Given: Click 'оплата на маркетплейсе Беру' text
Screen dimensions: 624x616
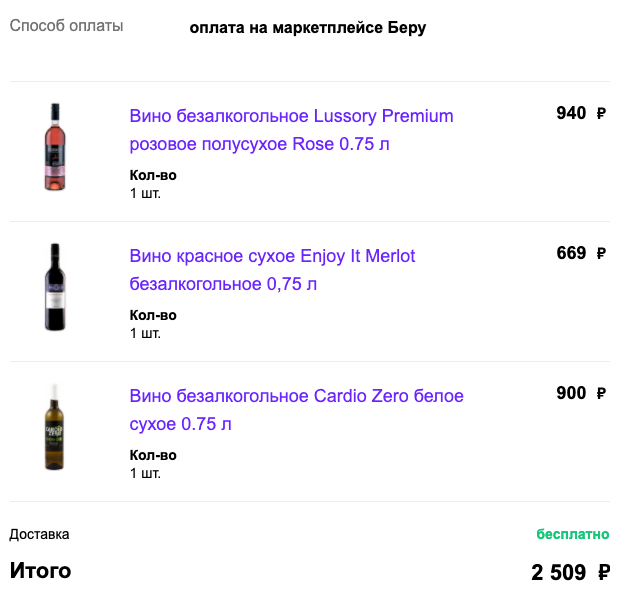Looking at the screenshot, I should pyautogui.click(x=308, y=28).
